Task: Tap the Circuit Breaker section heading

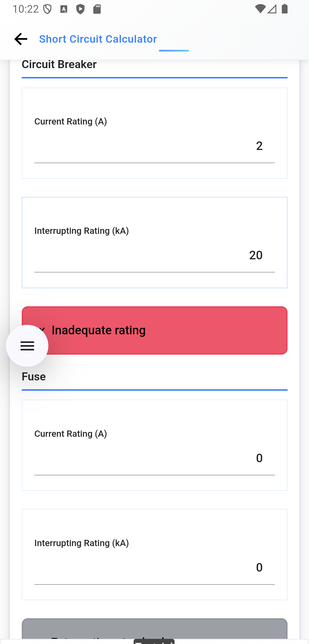Action: [59, 65]
